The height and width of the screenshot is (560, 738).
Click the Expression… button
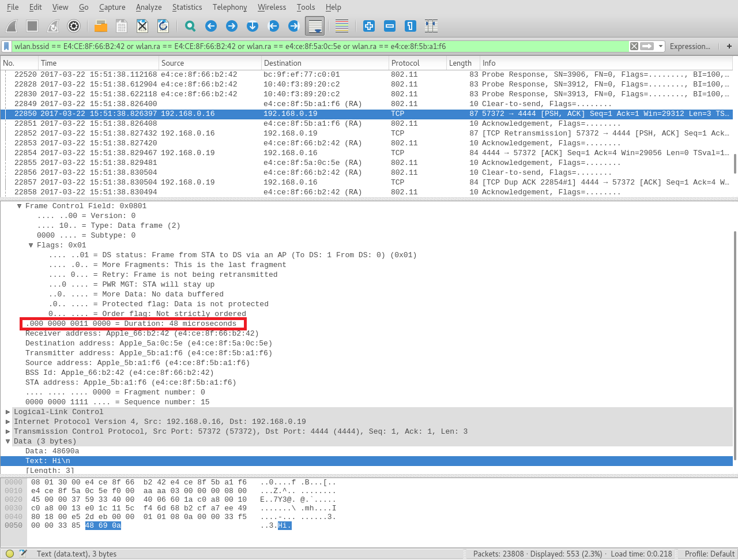coord(690,46)
